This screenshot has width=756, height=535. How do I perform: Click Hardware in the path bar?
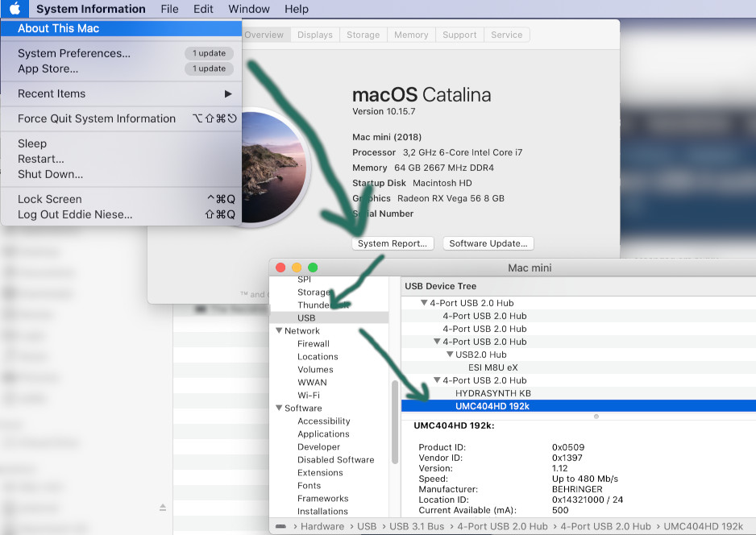tap(322, 527)
